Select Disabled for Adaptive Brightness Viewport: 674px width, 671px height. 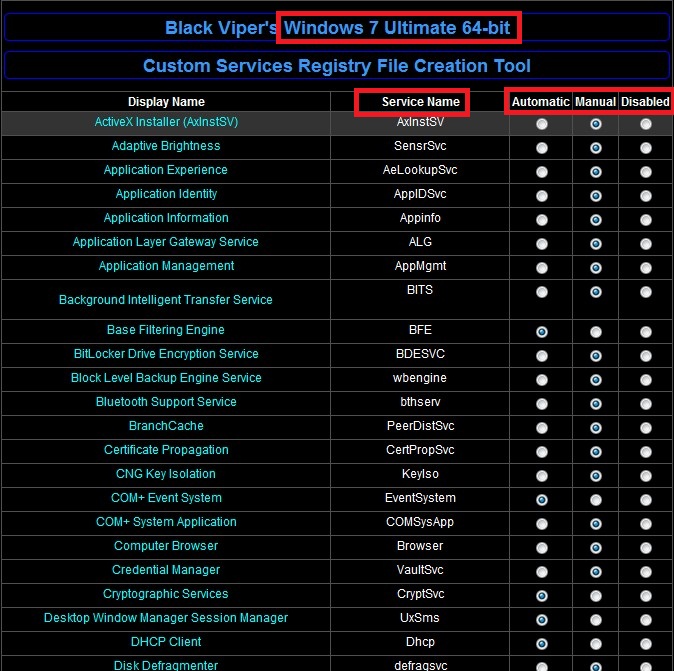pyautogui.click(x=646, y=148)
